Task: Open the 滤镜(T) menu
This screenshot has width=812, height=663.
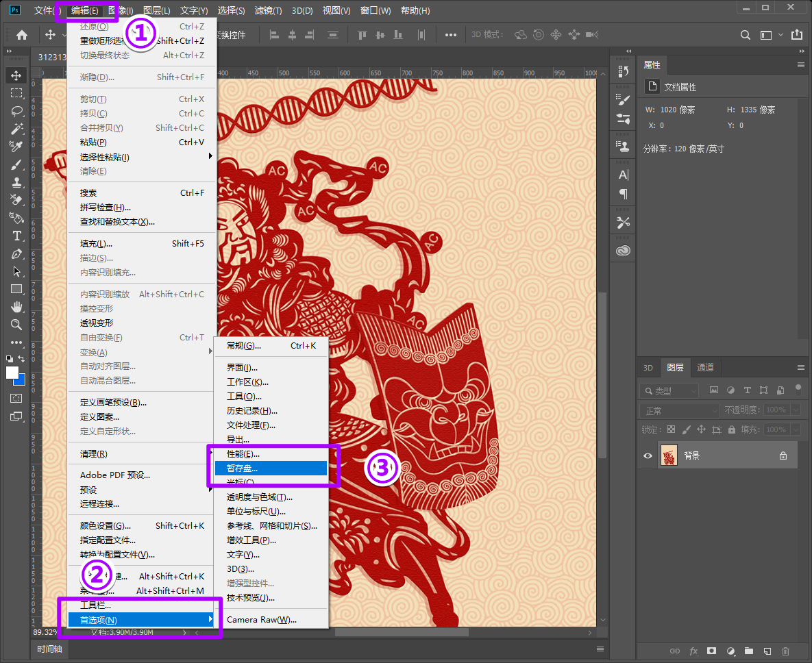Action: pyautogui.click(x=268, y=10)
